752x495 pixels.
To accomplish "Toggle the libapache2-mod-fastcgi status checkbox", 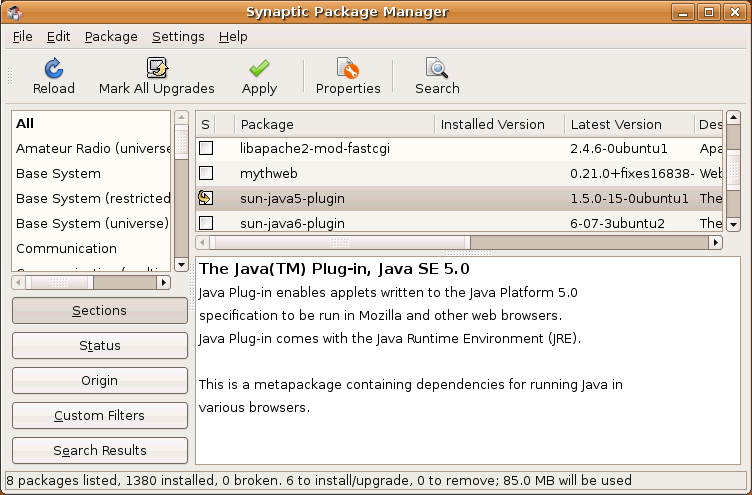I will (206, 148).
